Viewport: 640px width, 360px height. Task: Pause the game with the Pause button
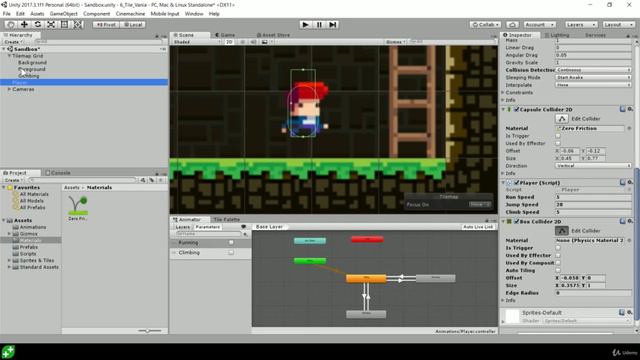[319, 24]
